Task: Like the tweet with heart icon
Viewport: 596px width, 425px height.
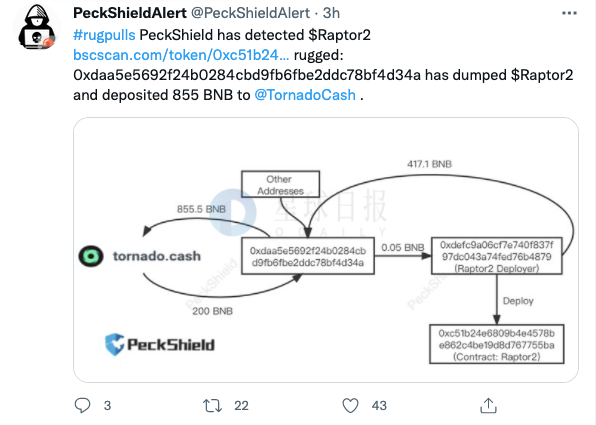Action: pos(350,405)
